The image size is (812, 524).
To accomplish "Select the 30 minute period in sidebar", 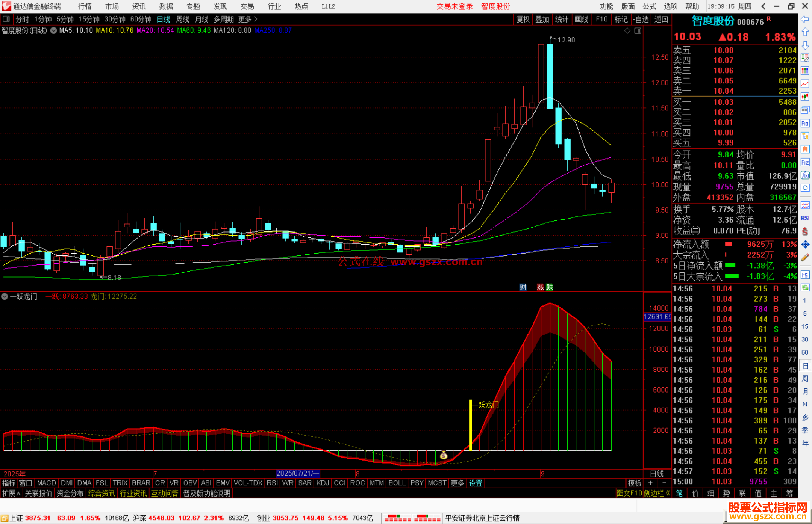I will click(805, 340).
